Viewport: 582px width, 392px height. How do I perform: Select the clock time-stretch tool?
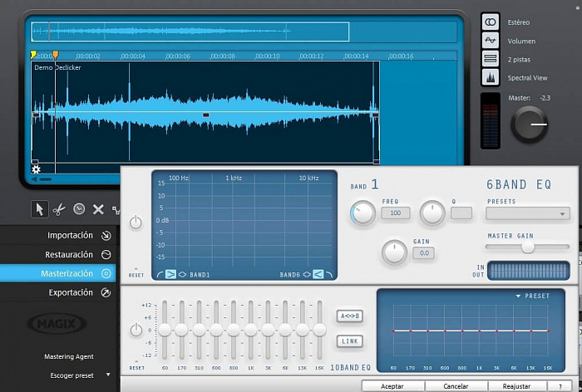click(x=79, y=209)
